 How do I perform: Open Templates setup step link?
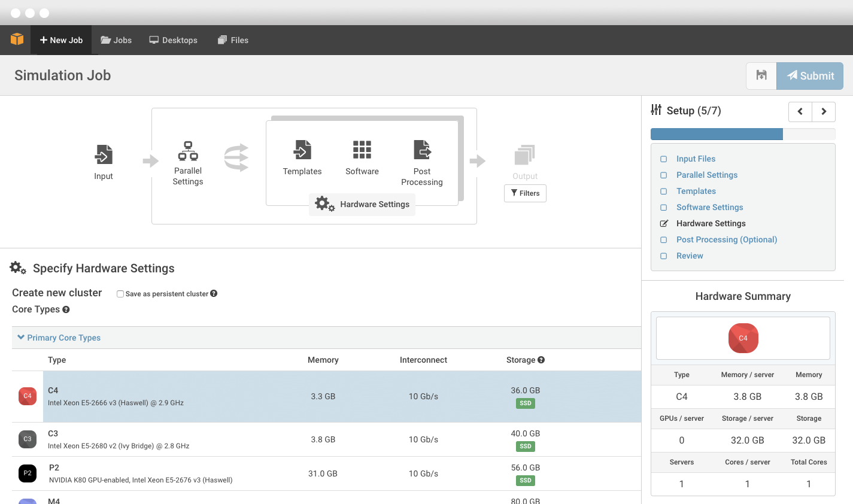pos(696,191)
